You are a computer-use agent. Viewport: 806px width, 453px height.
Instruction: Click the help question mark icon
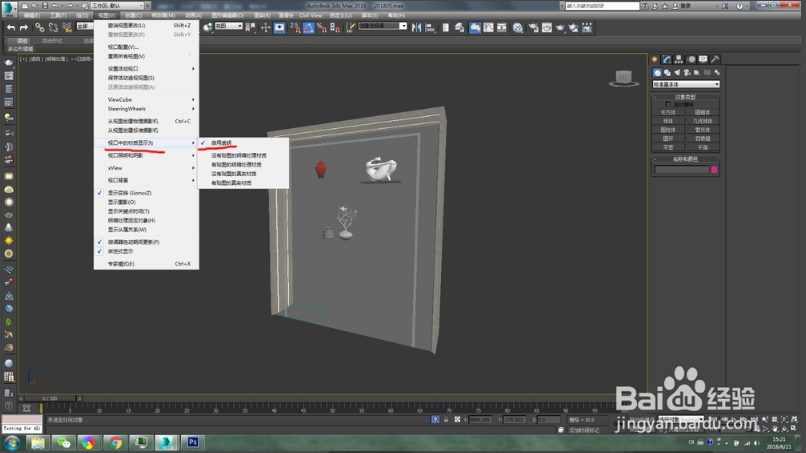tap(739, 6)
